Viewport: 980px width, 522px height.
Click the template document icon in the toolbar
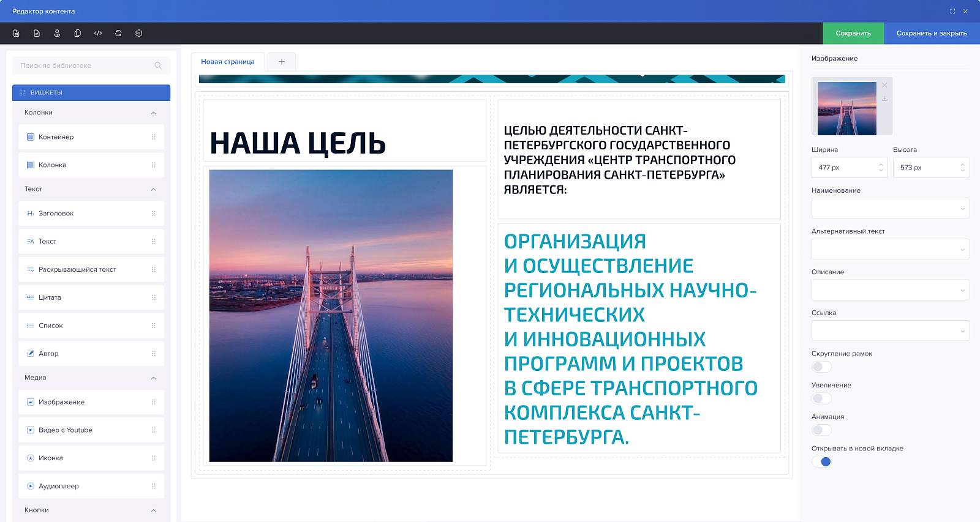(x=17, y=33)
